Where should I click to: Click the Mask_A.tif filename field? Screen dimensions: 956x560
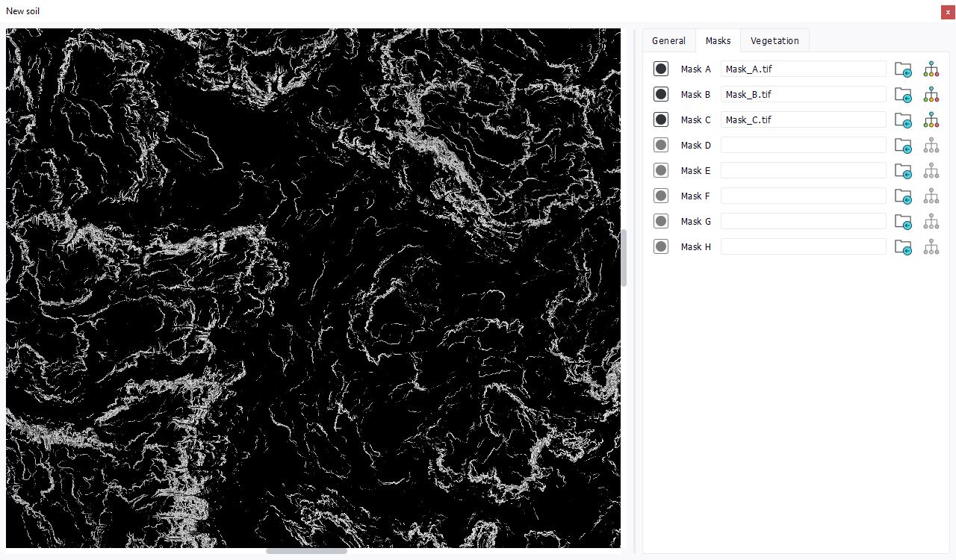[x=803, y=69]
